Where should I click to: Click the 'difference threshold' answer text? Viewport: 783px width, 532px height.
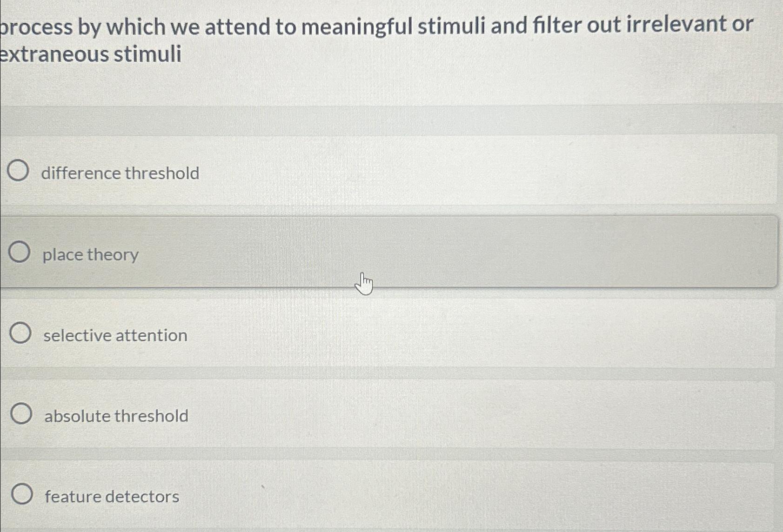pyautogui.click(x=120, y=173)
